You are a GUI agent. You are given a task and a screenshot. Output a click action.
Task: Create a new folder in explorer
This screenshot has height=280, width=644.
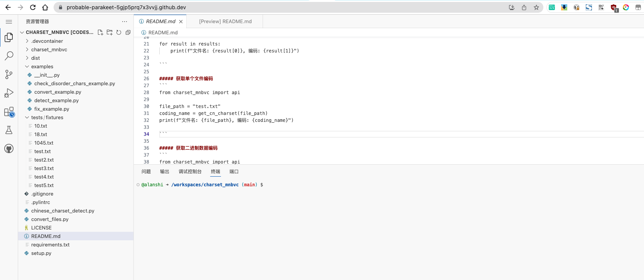[x=110, y=32]
